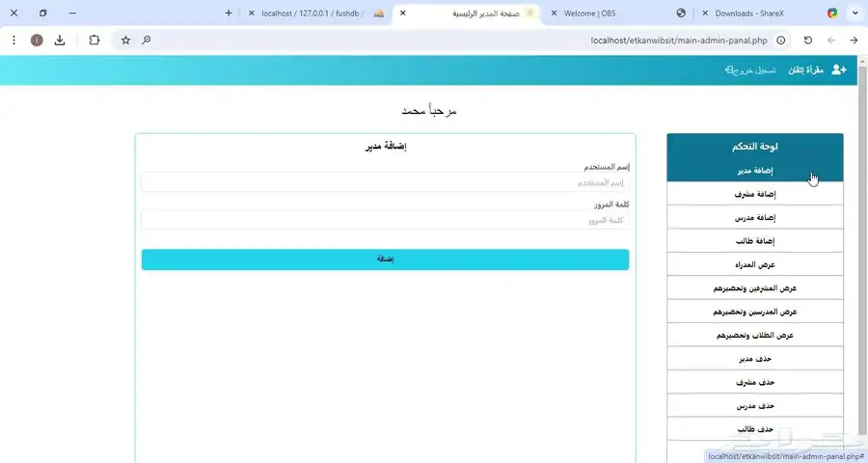Close the صفحة المدير الرئيسية tab
This screenshot has height=463, width=868.
(x=403, y=14)
